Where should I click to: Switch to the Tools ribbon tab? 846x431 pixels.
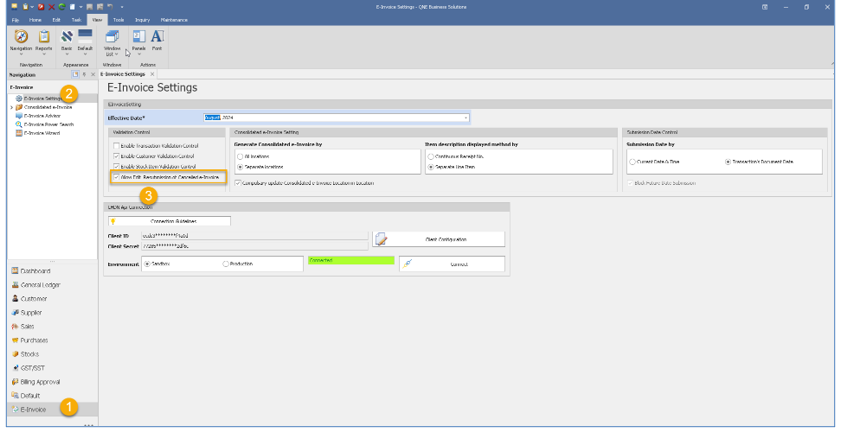[119, 20]
